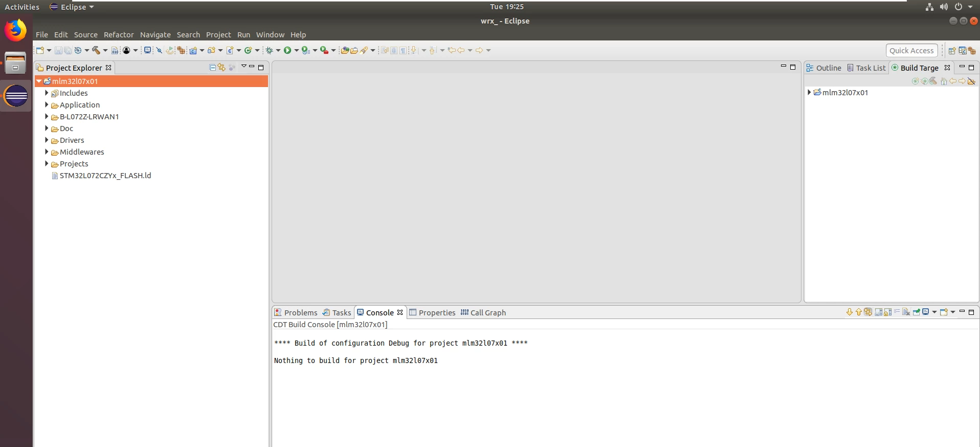Close the Console tab
The image size is (980, 447).
tap(400, 312)
